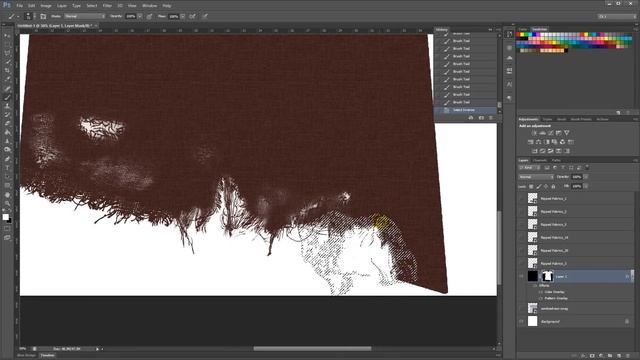This screenshot has width=640, height=360.
Task: Switch to the Channels tab
Action: 540,160
